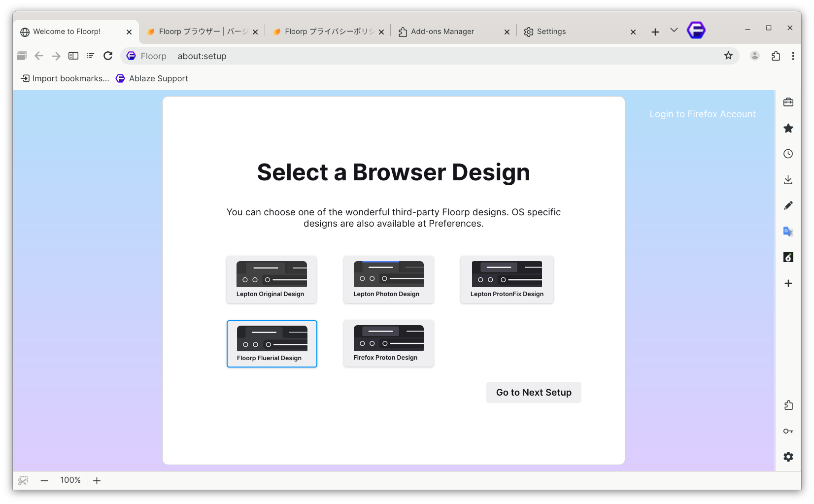The width and height of the screenshot is (814, 504).
Task: Select the Firefox Proton Design
Action: tap(388, 343)
